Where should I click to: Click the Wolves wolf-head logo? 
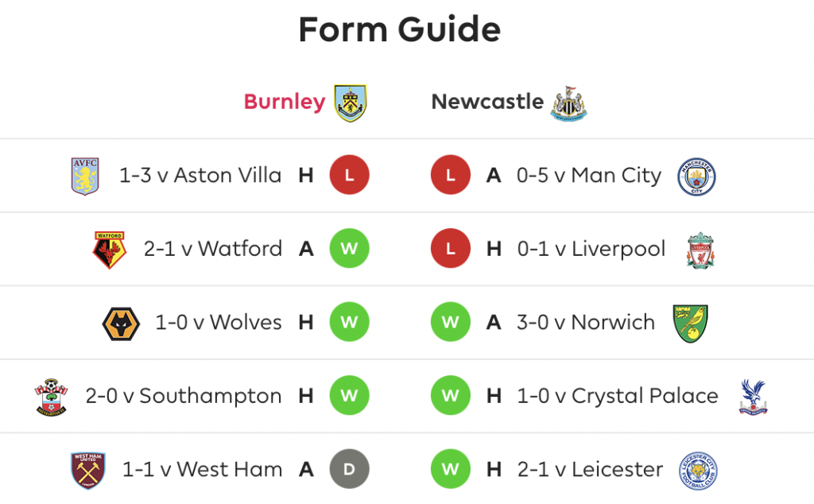[121, 324]
